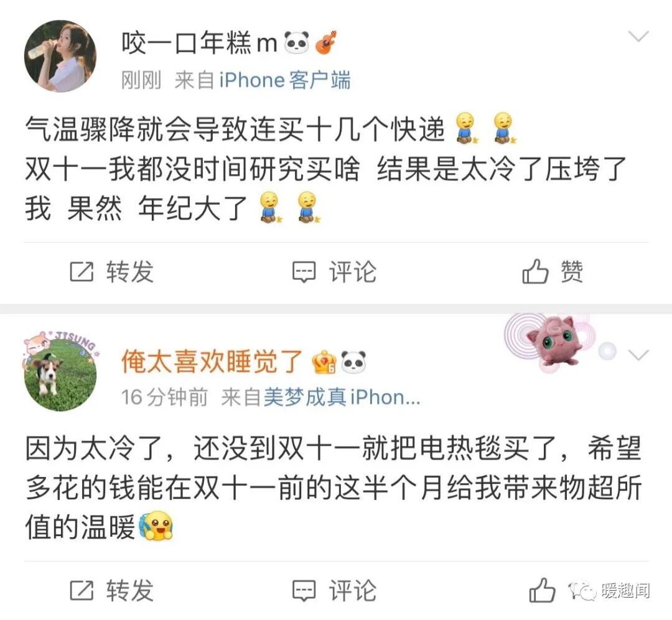Comment on the second post via 评论

tap(334, 590)
